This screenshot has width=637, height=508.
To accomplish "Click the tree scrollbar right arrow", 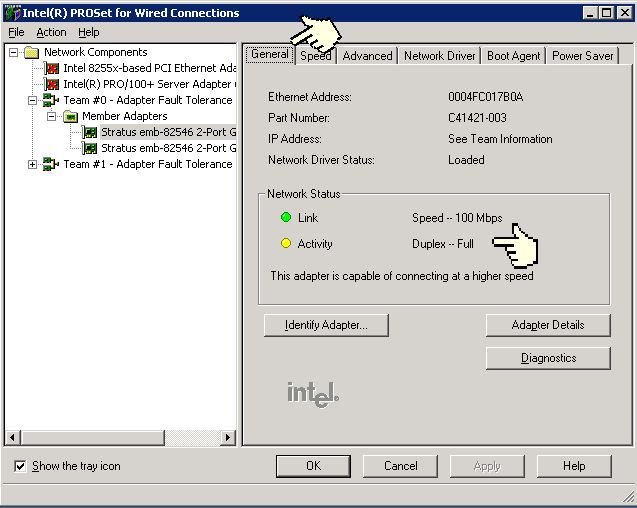I will click(228, 437).
